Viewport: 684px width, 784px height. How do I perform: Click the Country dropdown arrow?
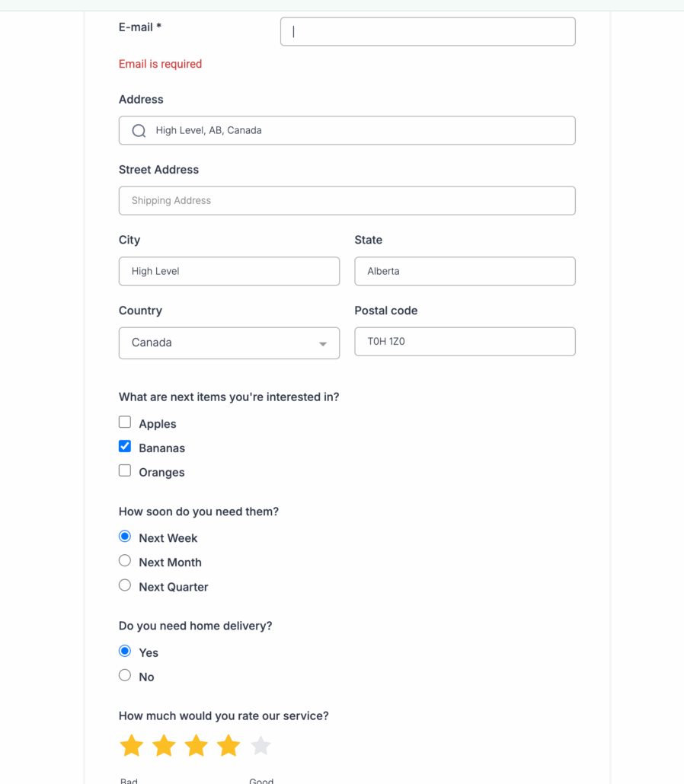[x=323, y=344]
